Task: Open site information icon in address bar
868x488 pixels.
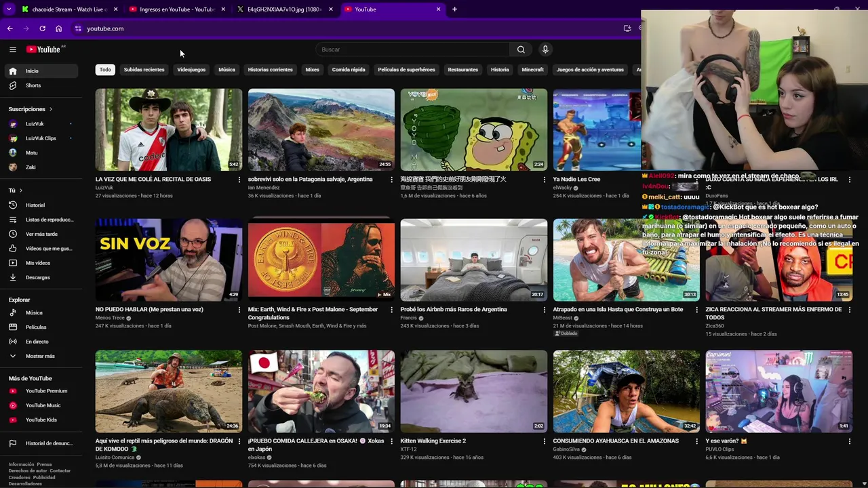Action: tap(78, 28)
